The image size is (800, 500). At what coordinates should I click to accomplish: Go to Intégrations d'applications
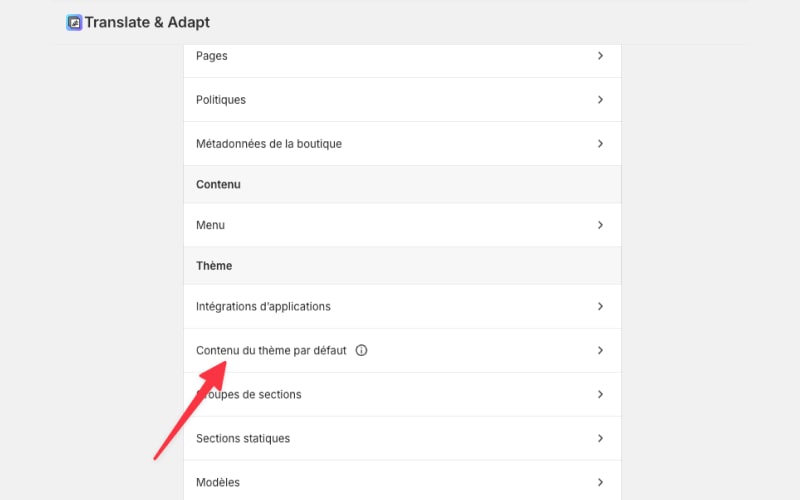(x=263, y=306)
